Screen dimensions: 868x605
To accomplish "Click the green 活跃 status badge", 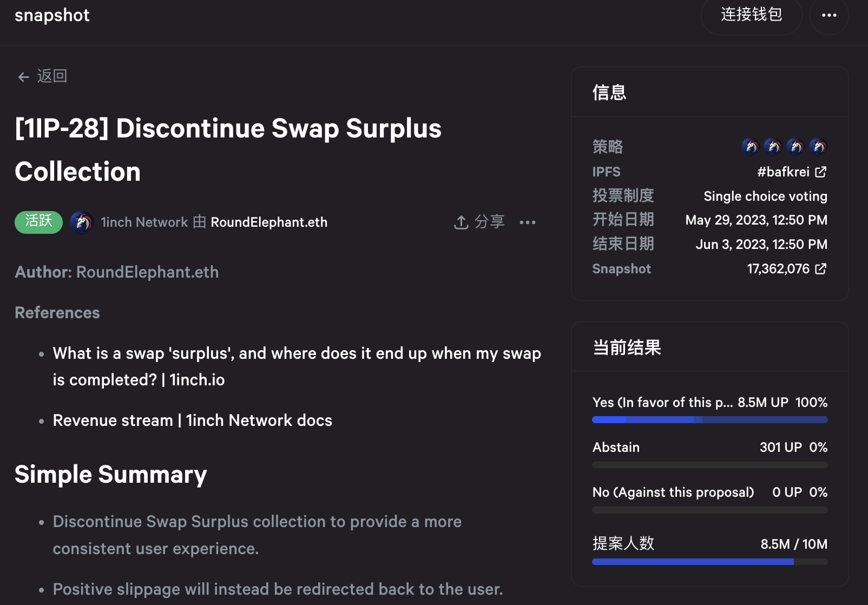I will (x=38, y=222).
